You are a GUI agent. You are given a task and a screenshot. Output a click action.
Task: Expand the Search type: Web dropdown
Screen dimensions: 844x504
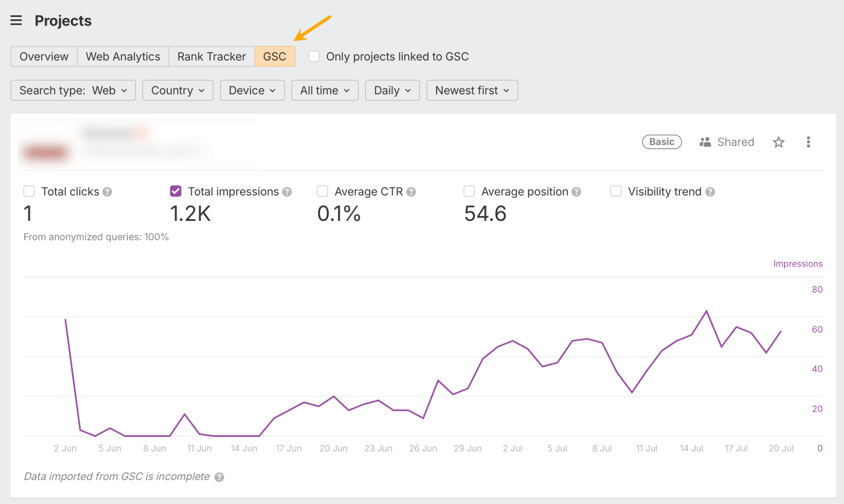point(73,90)
